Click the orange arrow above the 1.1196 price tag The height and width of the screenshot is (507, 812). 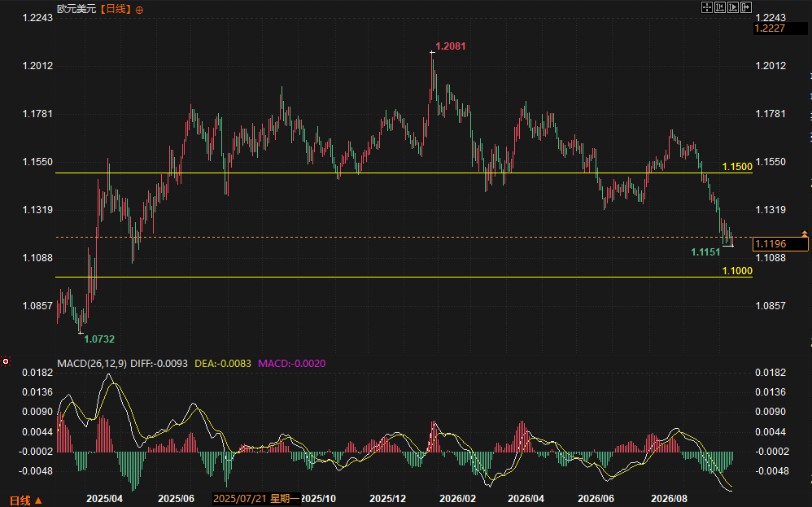click(804, 234)
